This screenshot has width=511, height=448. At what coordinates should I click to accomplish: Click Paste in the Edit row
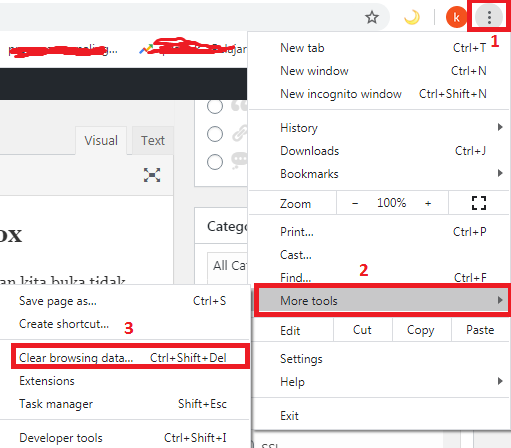(x=480, y=330)
